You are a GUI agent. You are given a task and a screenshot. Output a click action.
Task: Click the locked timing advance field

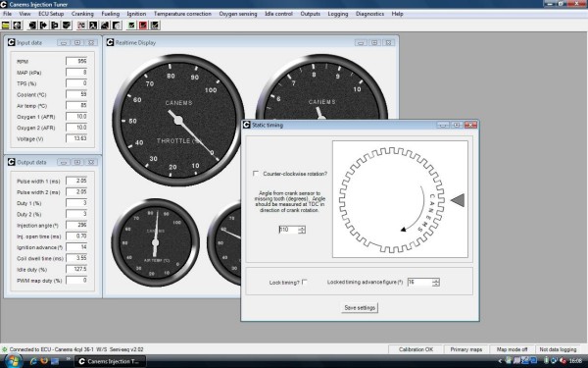coord(419,282)
